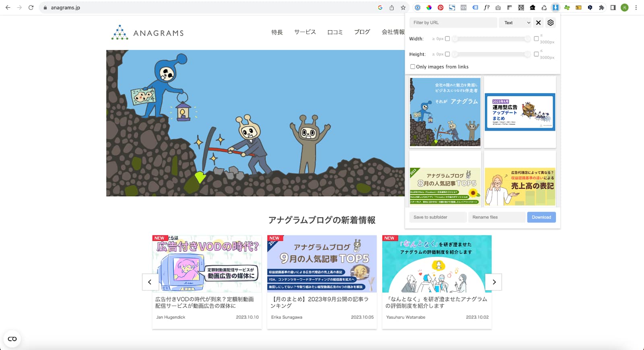
Task: Tick the maximum Height checkbox
Action: tap(536, 54)
